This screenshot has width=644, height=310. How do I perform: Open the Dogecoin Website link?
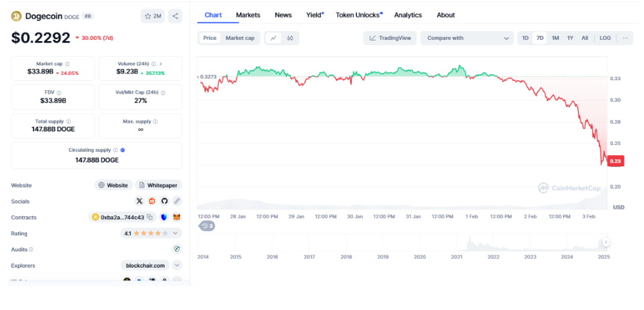pyautogui.click(x=113, y=185)
